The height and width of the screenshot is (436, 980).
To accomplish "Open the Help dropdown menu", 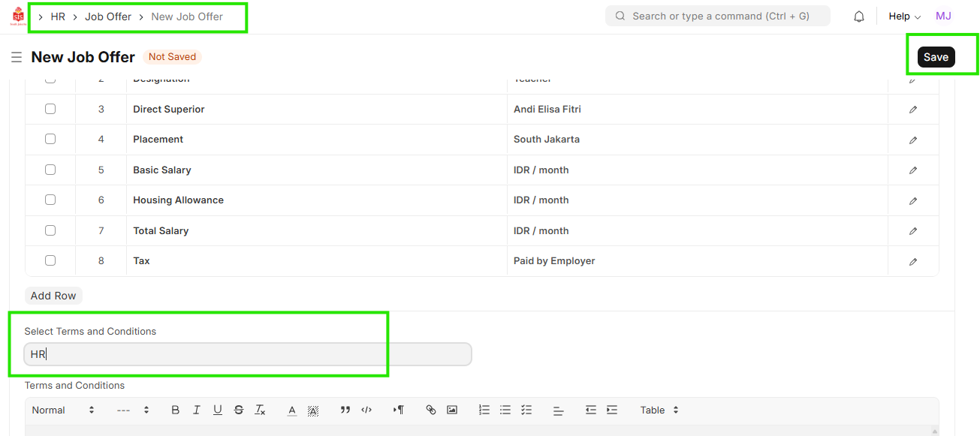I will click(904, 17).
